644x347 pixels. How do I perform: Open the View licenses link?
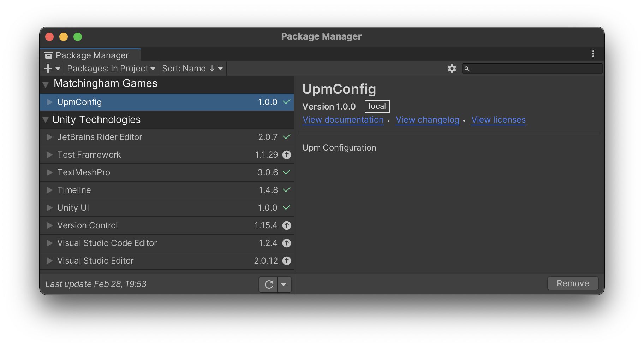(498, 120)
